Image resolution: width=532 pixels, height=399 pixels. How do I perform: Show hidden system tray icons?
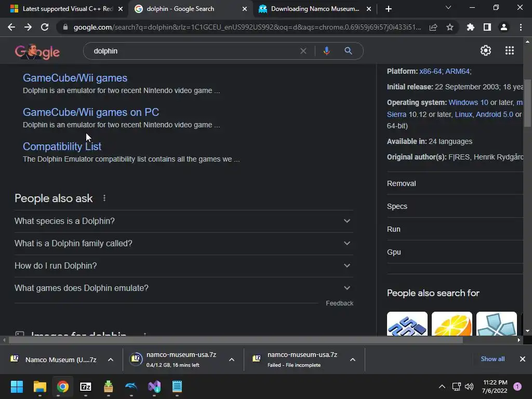point(442,387)
